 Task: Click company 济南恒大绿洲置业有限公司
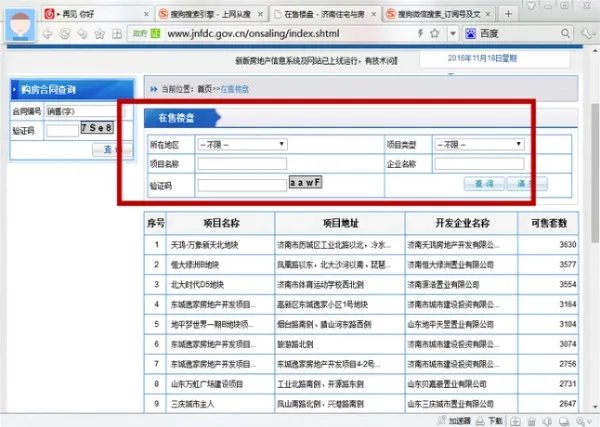pyautogui.click(x=450, y=265)
